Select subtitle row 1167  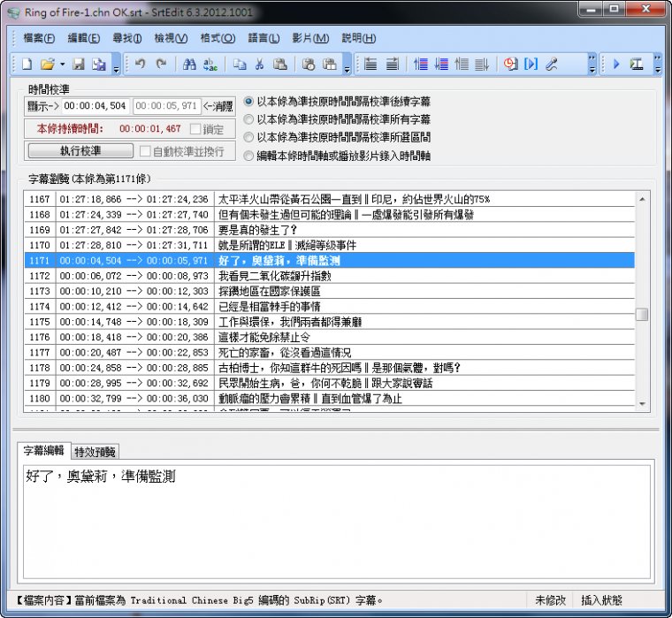(x=330, y=199)
